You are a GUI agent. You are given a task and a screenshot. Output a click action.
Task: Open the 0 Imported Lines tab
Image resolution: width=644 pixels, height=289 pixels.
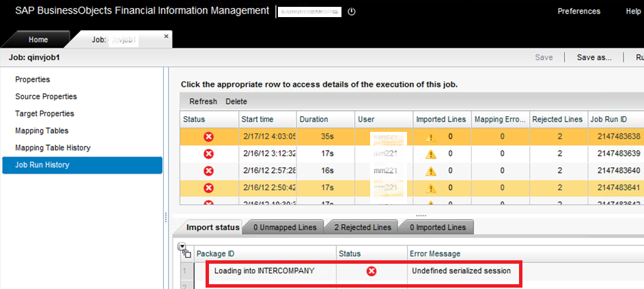pos(437,228)
